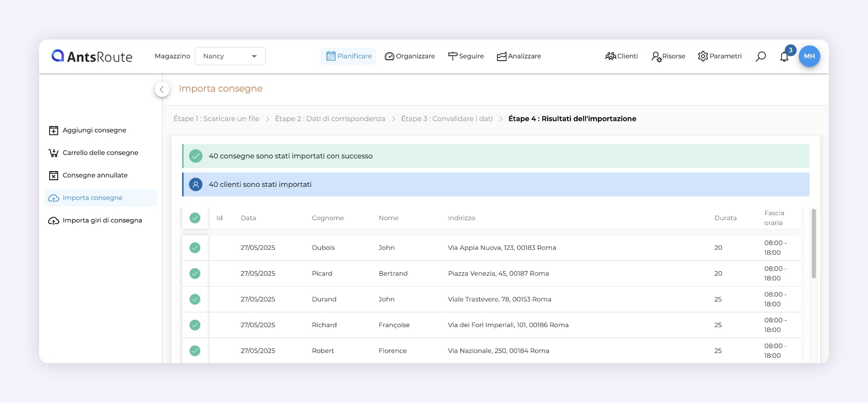
Task: Open the Clienti section
Action: pyautogui.click(x=622, y=56)
